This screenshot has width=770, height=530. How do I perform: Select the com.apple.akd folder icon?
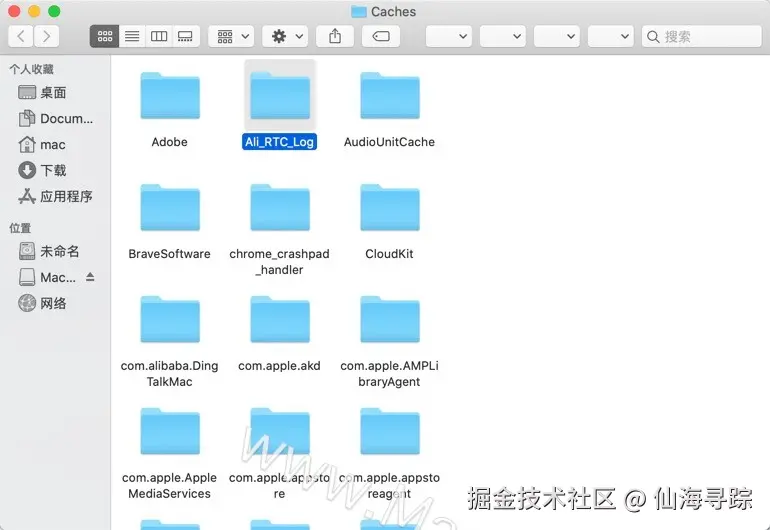tap(280, 319)
